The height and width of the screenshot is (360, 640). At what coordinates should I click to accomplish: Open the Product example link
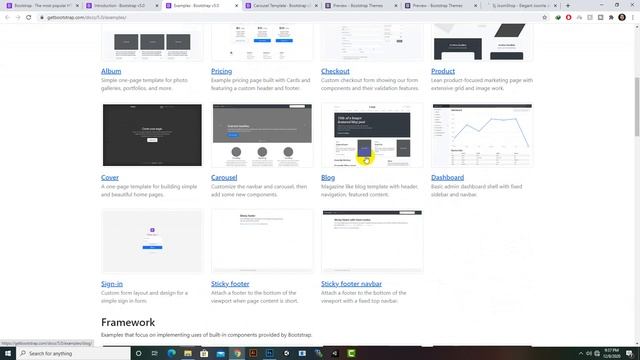click(443, 71)
